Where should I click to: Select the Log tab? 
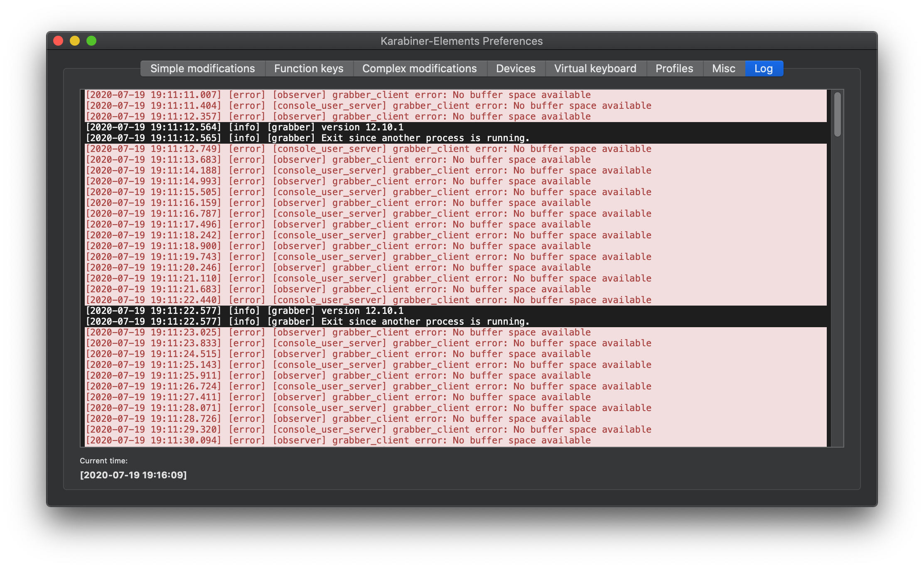[x=763, y=69]
